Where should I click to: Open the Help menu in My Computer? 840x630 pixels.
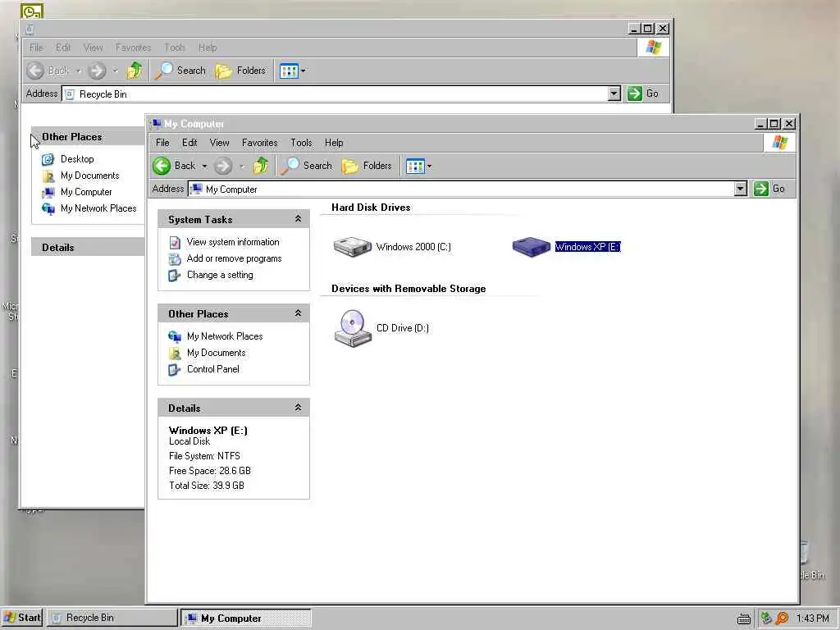334,143
